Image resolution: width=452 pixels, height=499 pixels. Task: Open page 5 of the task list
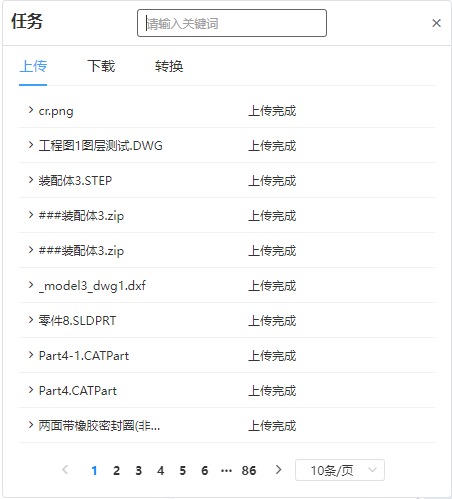pos(182,471)
